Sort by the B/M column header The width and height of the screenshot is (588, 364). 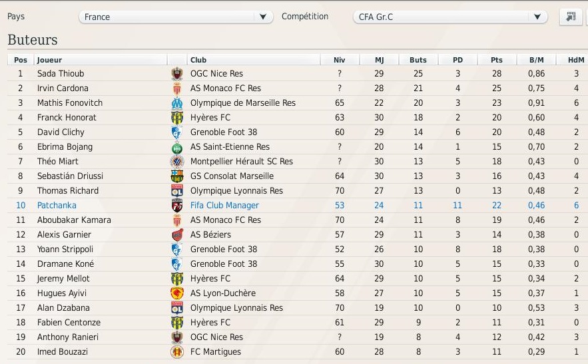tap(536, 60)
